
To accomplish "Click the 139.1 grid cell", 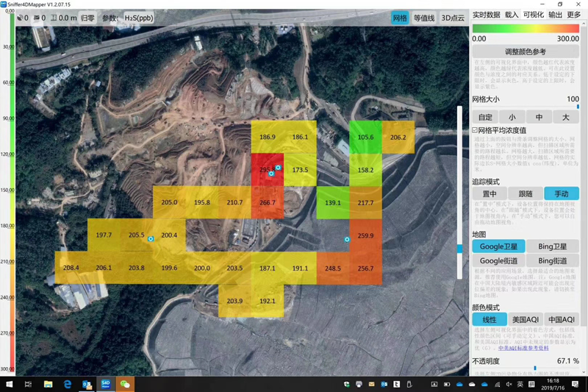I will click(x=333, y=202).
